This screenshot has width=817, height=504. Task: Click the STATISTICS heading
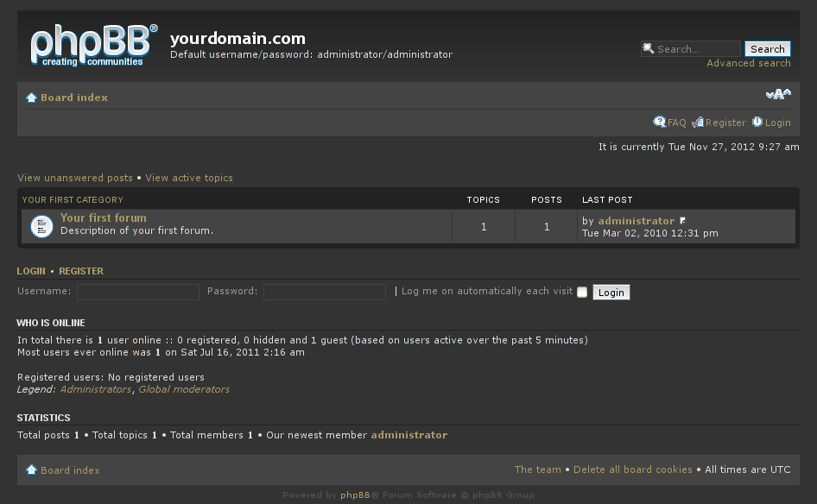point(43,418)
